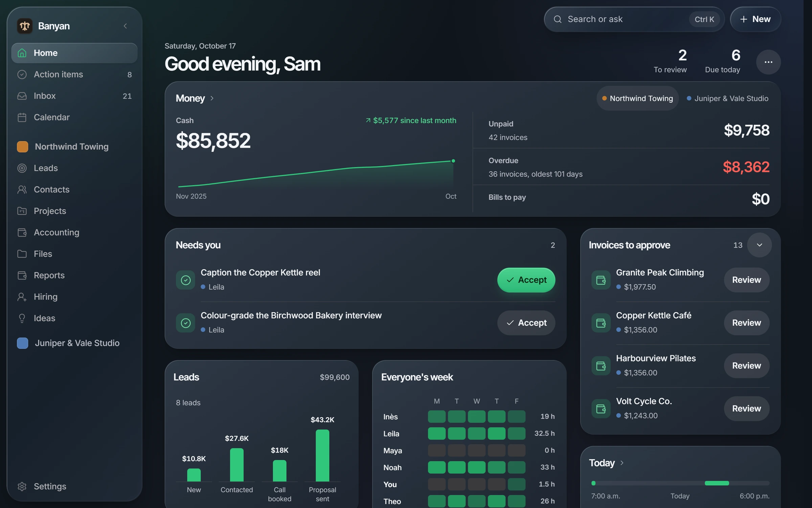Check off the Birchwood Bakery interview task

coord(185,323)
